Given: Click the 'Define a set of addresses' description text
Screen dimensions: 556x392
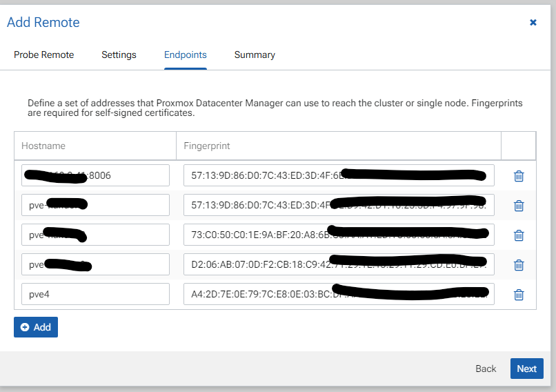Looking at the screenshot, I should coord(275,108).
